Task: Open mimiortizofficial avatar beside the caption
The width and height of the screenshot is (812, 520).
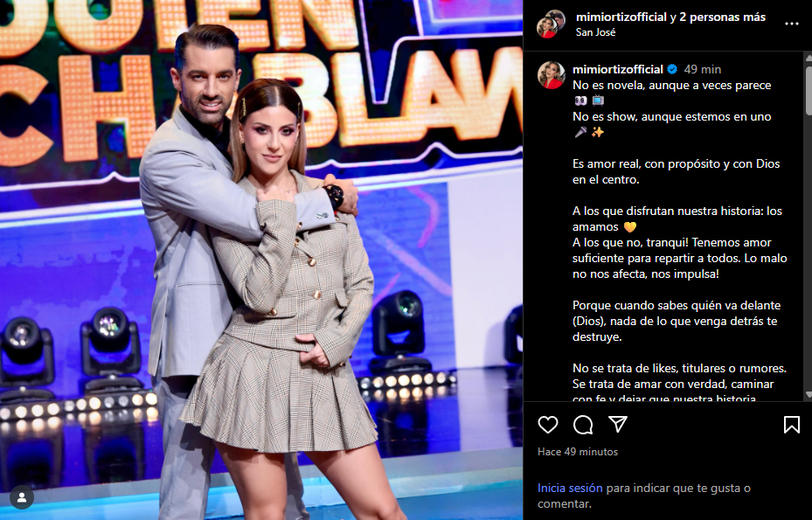Action: [x=551, y=75]
